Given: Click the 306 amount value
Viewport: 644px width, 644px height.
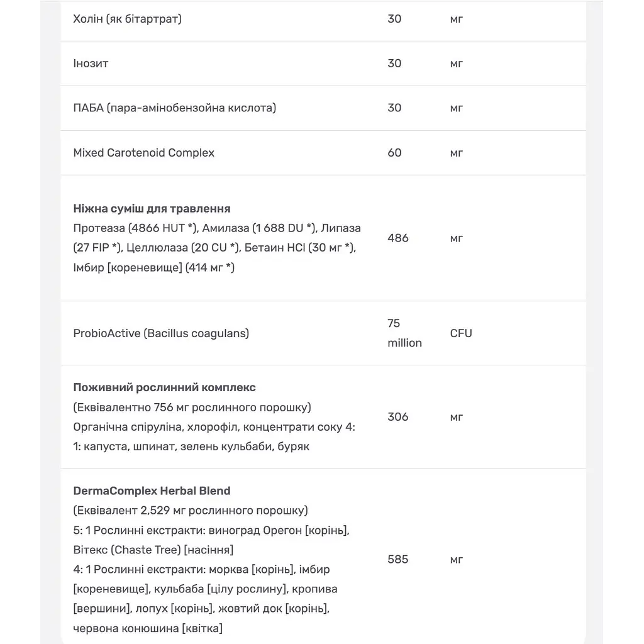Looking at the screenshot, I should tap(397, 417).
